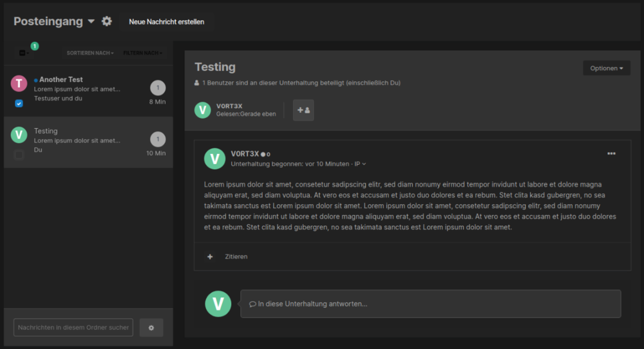Viewport: 644px width, 349px height.
Task: Click the V avatar in the post header
Action: [214, 158]
